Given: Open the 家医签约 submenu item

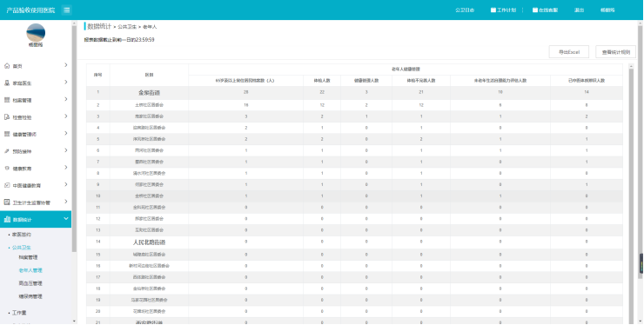Looking at the screenshot, I should point(22,235).
